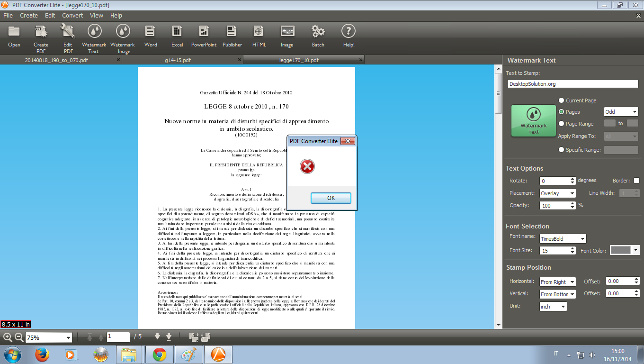The height and width of the screenshot is (364, 644).
Task: Expand the Font name dropdown
Action: tap(563, 239)
